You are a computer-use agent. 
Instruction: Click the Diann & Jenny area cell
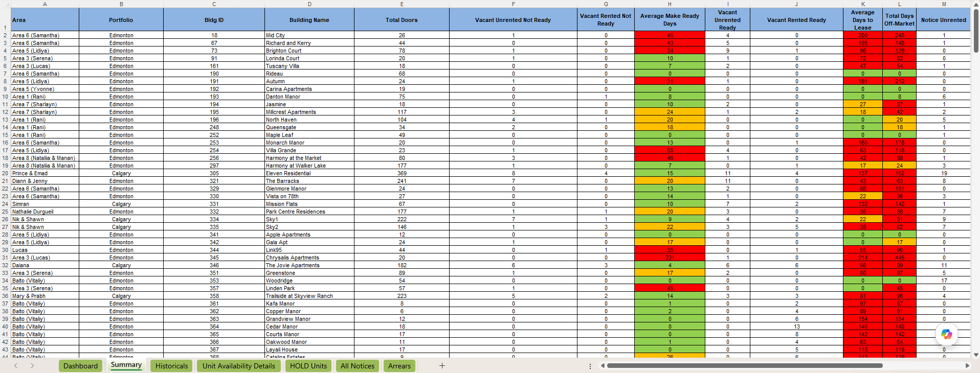coord(45,181)
